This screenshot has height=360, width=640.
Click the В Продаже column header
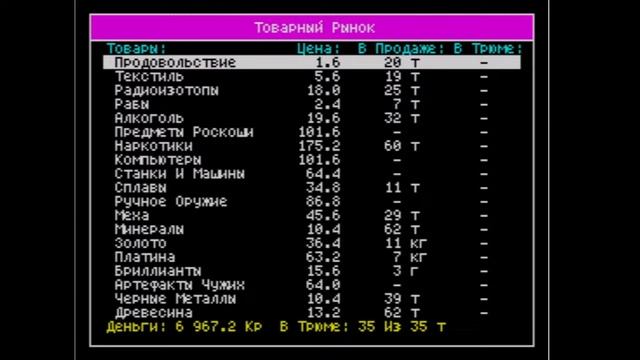[401, 49]
